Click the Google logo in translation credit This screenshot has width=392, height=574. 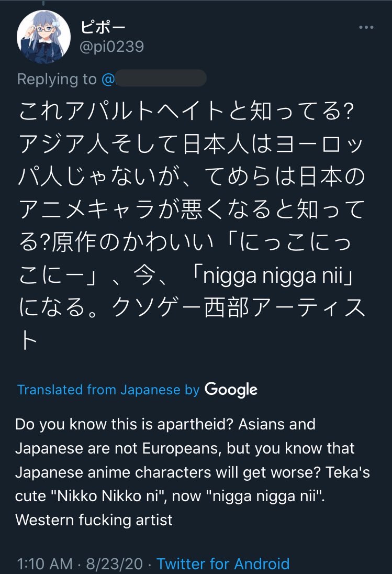click(231, 390)
